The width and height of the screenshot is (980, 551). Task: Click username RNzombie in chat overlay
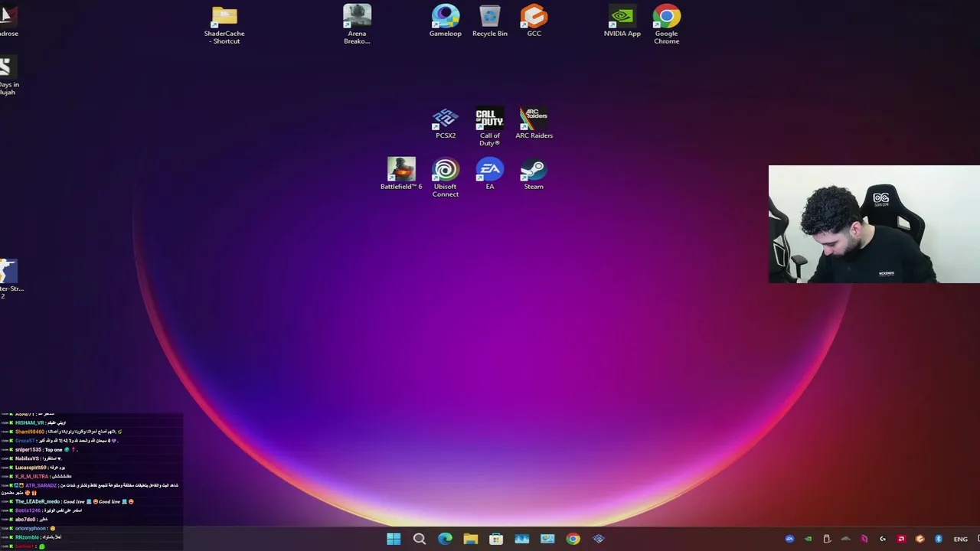pos(28,537)
